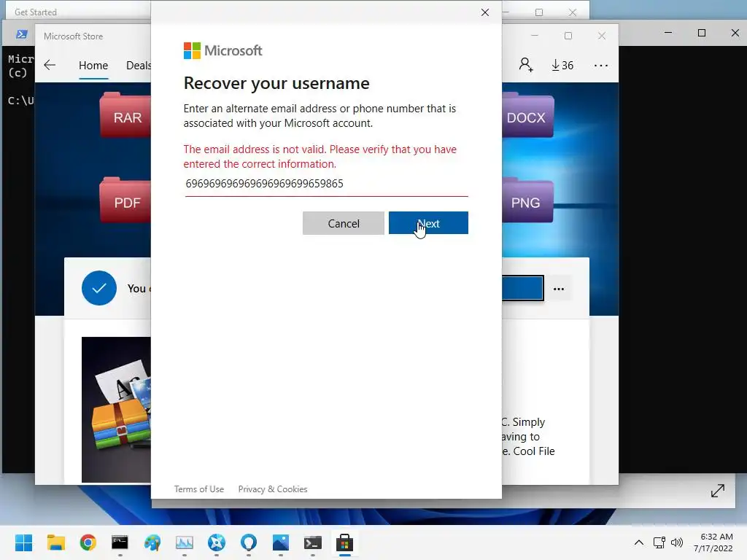Switch to the Home tab in Store
The width and height of the screenshot is (747, 560).
click(93, 65)
